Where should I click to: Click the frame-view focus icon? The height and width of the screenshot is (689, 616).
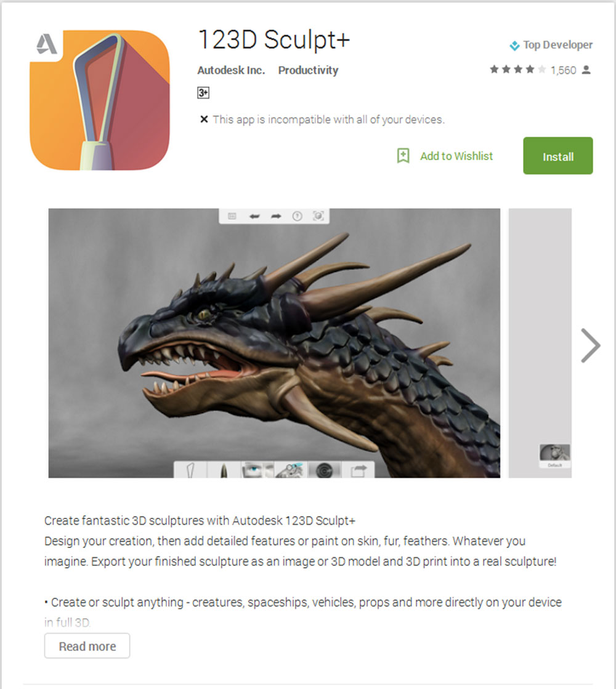318,216
